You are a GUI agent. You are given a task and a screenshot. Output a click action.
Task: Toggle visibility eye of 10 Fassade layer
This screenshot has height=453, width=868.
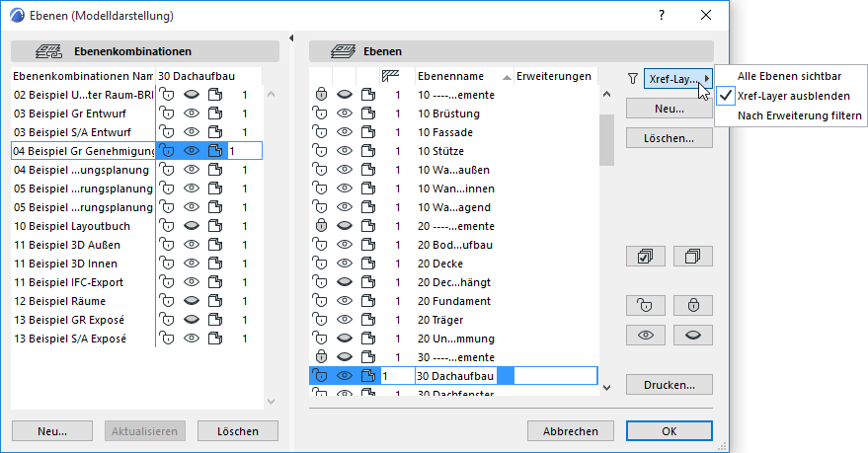click(345, 132)
